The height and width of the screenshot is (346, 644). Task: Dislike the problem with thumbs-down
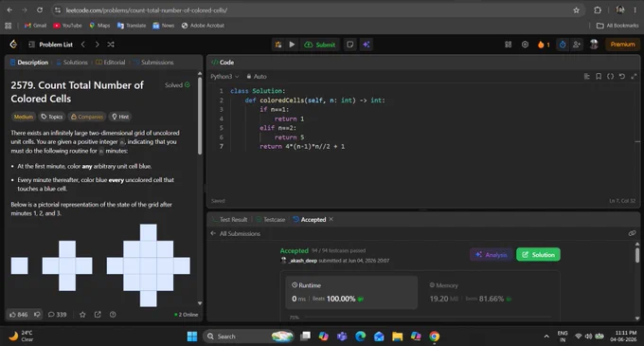click(x=37, y=315)
